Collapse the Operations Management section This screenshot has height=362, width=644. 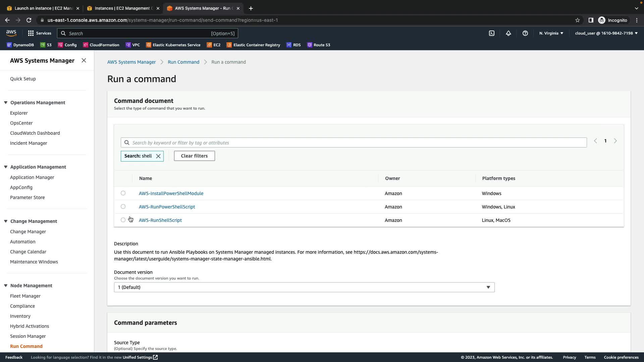click(x=6, y=103)
